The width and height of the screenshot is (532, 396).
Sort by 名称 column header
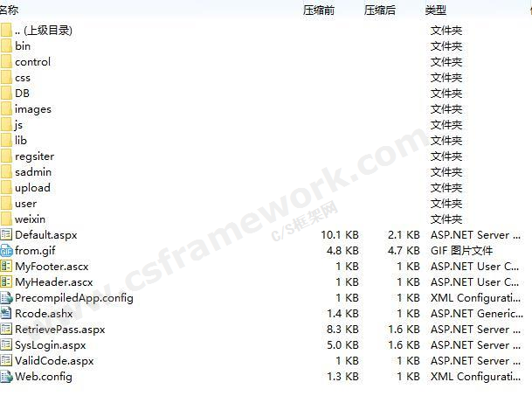point(9,10)
